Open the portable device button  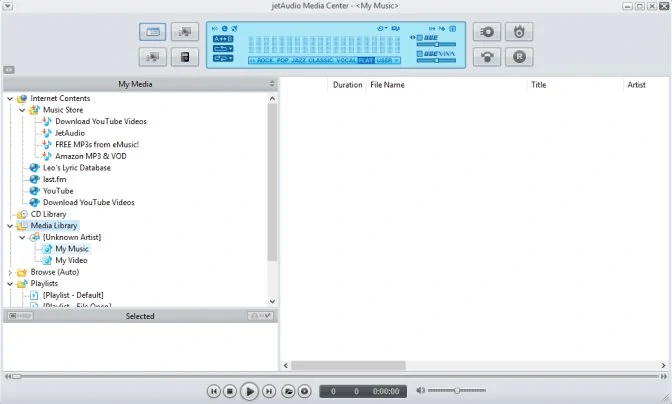(185, 57)
